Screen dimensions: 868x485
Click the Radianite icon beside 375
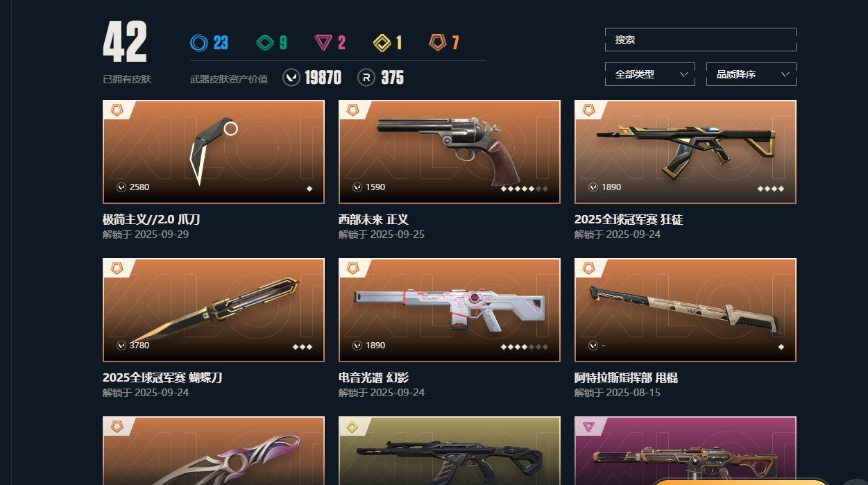click(366, 78)
